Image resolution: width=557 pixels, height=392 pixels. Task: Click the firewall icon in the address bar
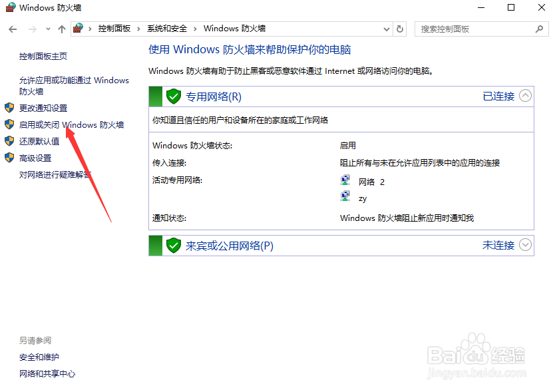[x=78, y=28]
